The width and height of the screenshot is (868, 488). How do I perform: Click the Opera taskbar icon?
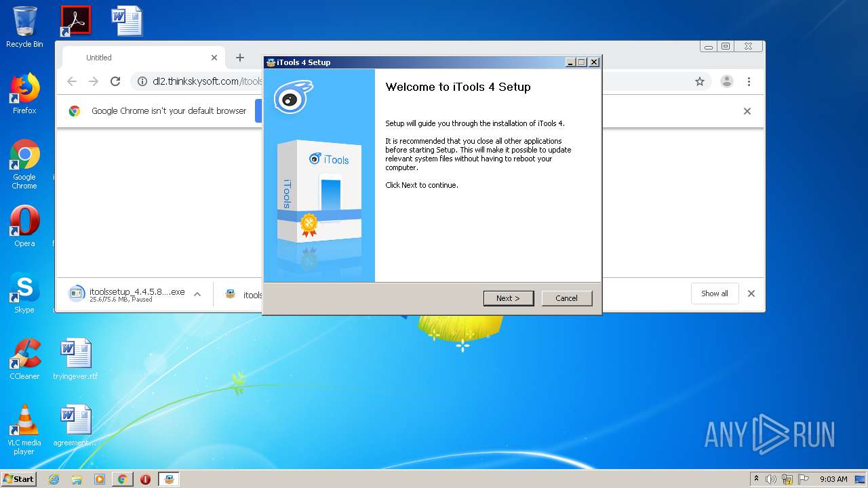click(145, 479)
